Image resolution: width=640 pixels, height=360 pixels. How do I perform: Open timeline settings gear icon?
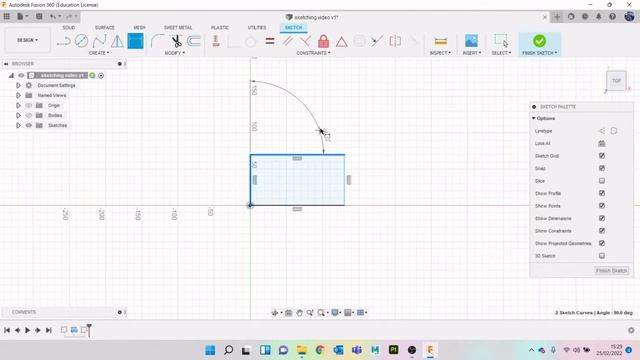(x=631, y=330)
